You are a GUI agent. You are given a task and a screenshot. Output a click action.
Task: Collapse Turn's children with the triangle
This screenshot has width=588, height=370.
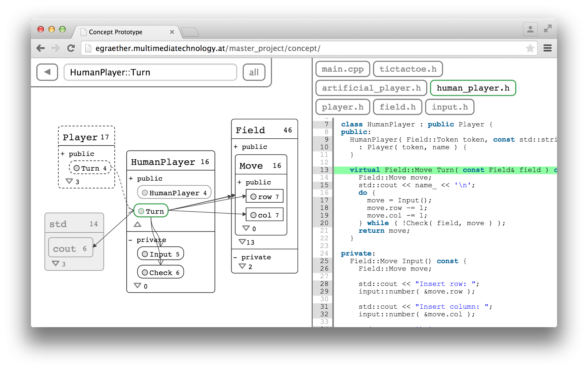tap(137, 224)
